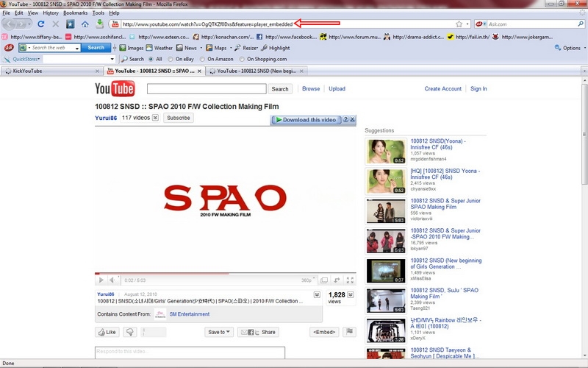588x368 pixels.
Task: Go to the Firefox Home icon
Action: click(x=85, y=24)
